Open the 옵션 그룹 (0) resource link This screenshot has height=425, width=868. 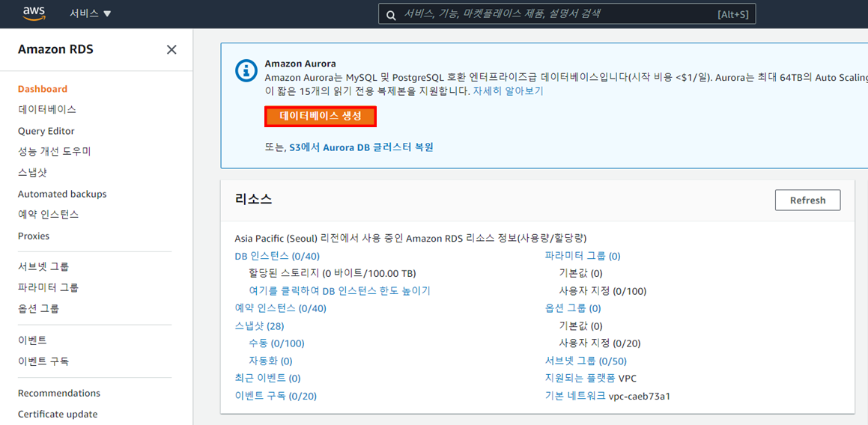tap(573, 308)
